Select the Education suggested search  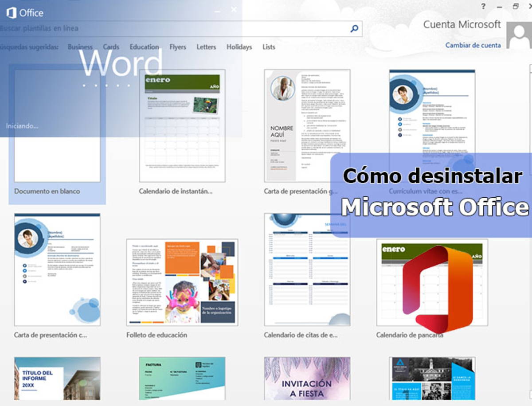(x=144, y=47)
